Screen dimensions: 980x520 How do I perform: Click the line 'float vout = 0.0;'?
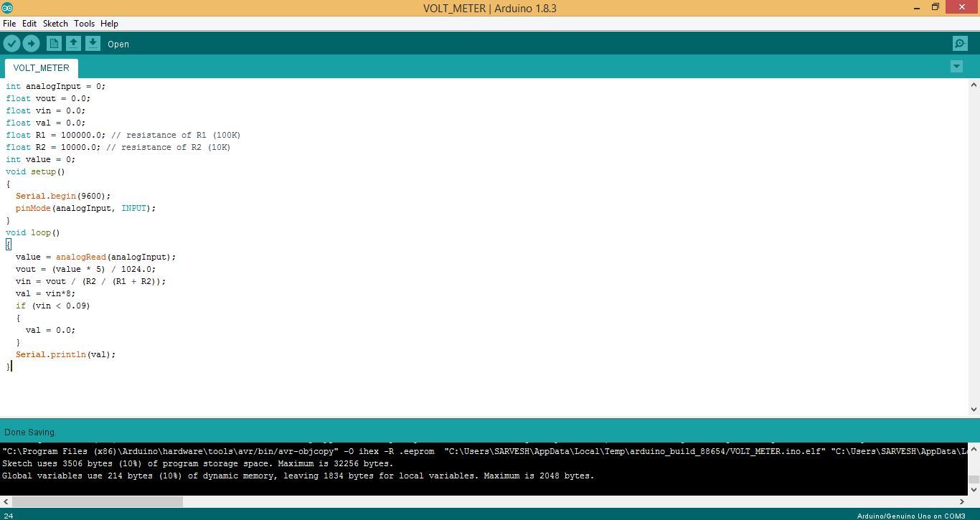click(x=48, y=98)
